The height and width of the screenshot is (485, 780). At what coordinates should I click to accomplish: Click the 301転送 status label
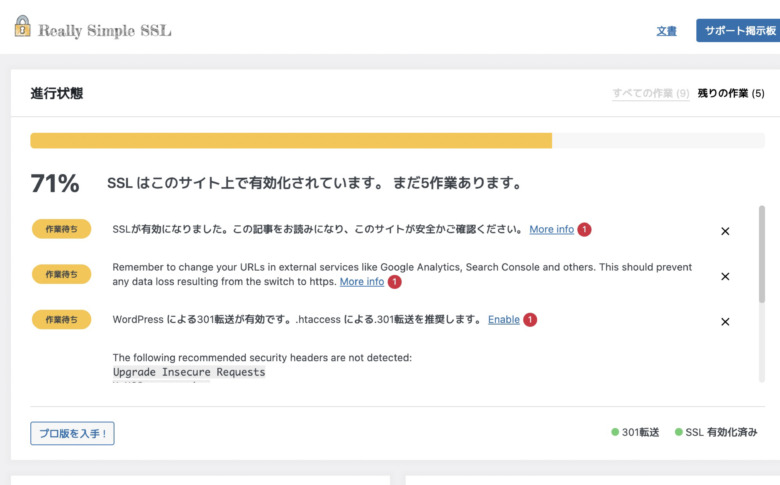(640, 432)
